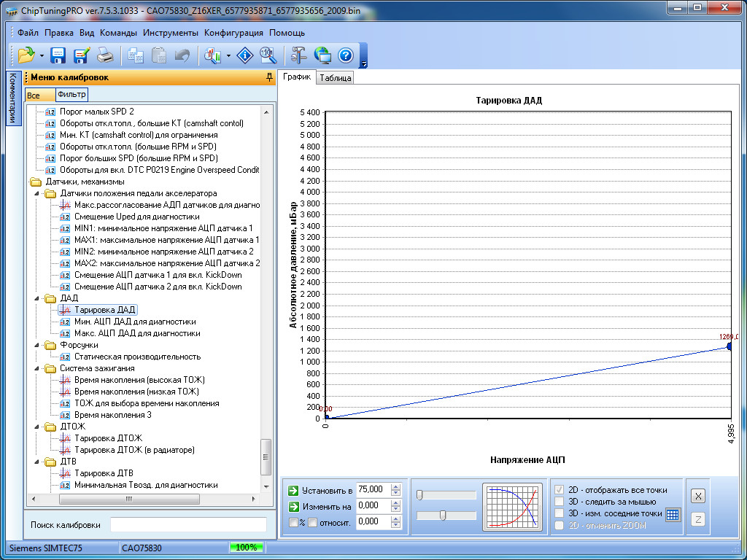Click the open file folder icon

(x=26, y=55)
